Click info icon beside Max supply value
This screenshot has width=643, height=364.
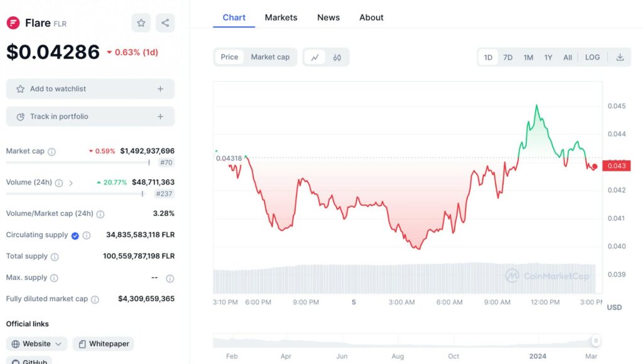(x=170, y=279)
